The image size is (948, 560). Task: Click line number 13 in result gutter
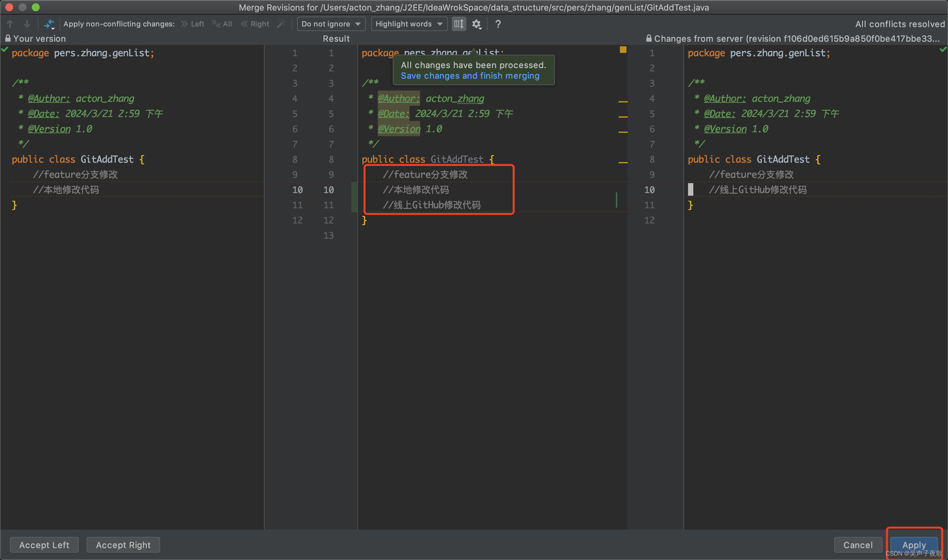click(328, 235)
